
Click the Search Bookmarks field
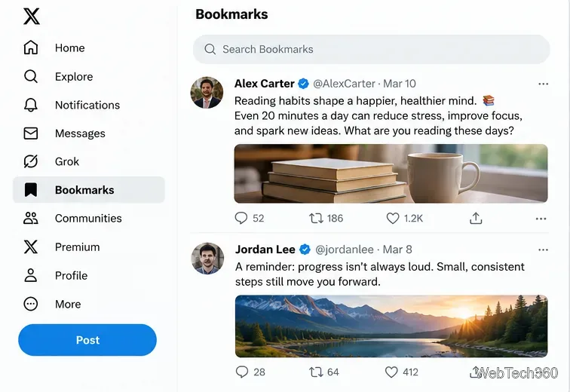[x=371, y=50]
